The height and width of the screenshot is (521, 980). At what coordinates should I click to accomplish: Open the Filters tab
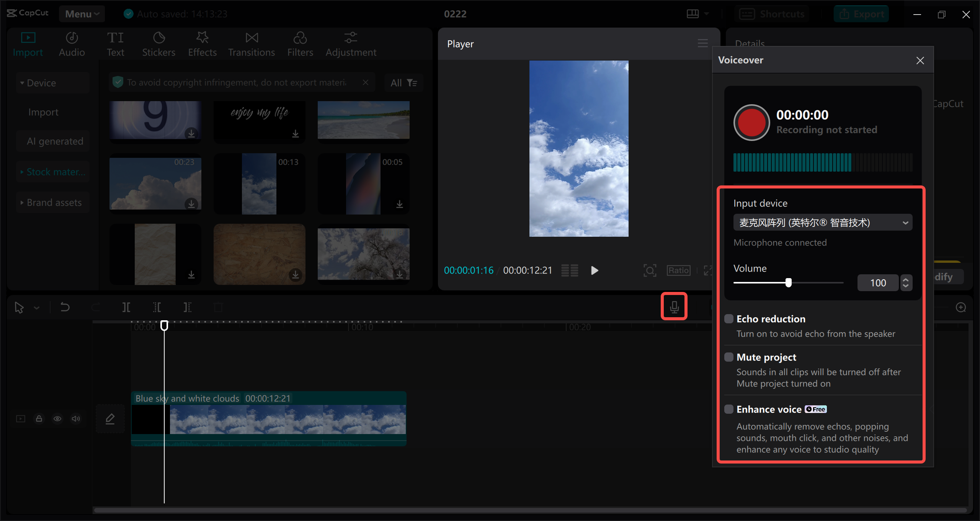tap(300, 44)
